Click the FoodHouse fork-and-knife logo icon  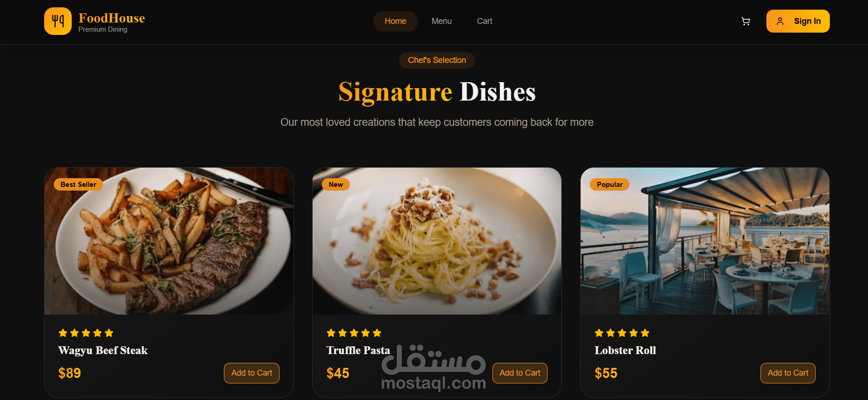click(x=58, y=21)
